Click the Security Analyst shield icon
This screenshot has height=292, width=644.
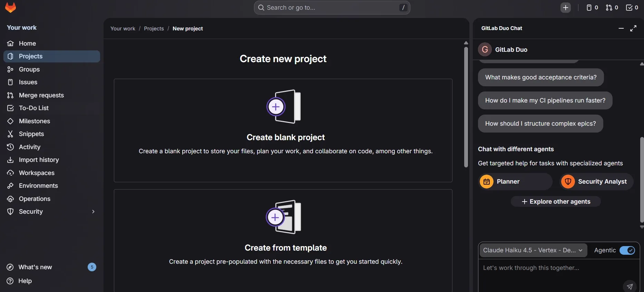click(568, 182)
